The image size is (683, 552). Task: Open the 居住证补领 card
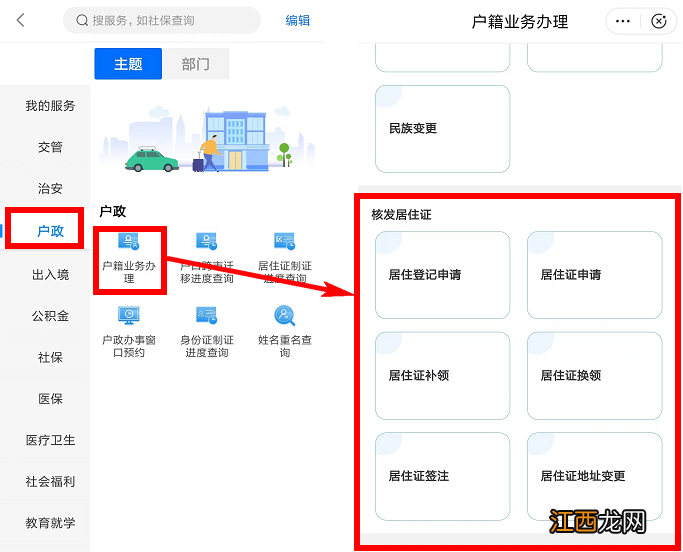click(x=443, y=376)
